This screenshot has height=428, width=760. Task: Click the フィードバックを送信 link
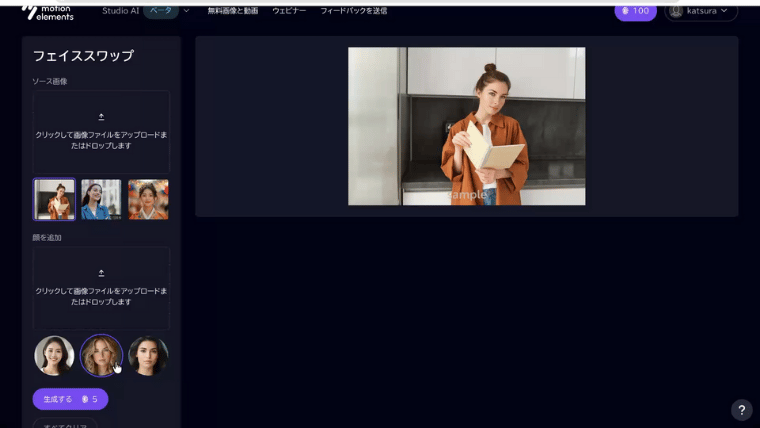pos(353,11)
